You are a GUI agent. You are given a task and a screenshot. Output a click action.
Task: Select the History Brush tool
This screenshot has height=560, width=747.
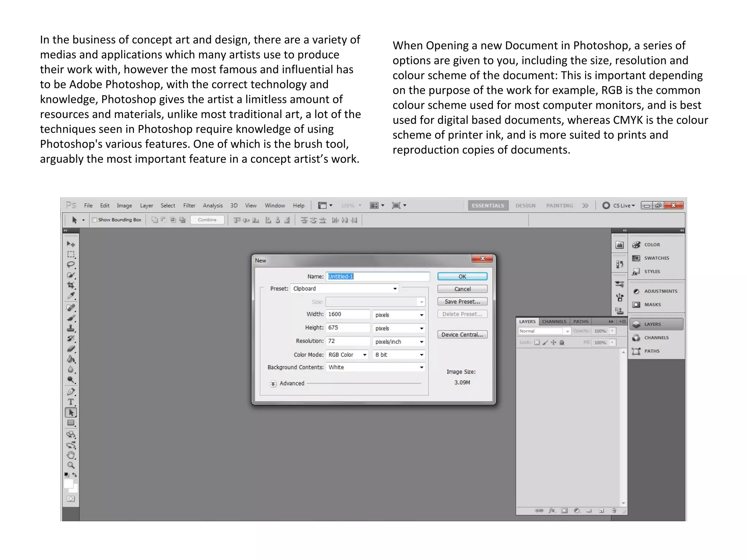coord(71,338)
